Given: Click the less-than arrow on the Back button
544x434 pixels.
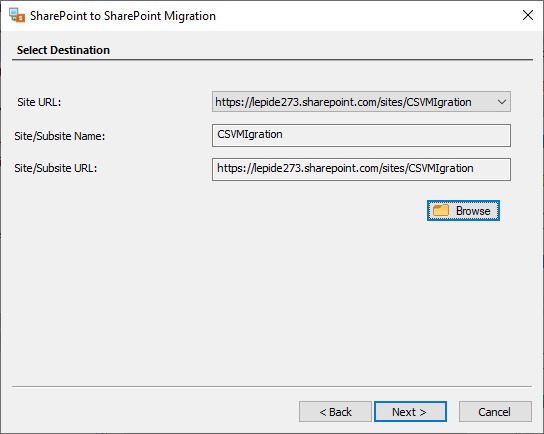Looking at the screenshot, I should tap(323, 412).
